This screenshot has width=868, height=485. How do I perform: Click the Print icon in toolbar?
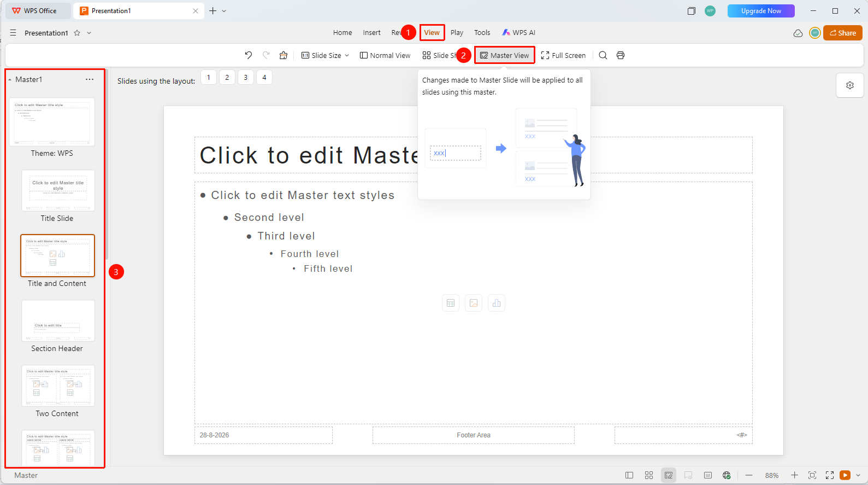pyautogui.click(x=621, y=55)
